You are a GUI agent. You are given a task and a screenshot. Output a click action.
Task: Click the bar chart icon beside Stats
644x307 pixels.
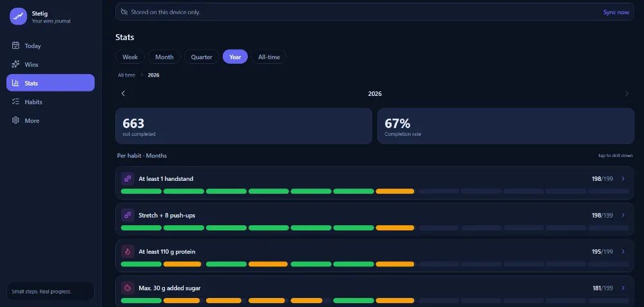(15, 83)
